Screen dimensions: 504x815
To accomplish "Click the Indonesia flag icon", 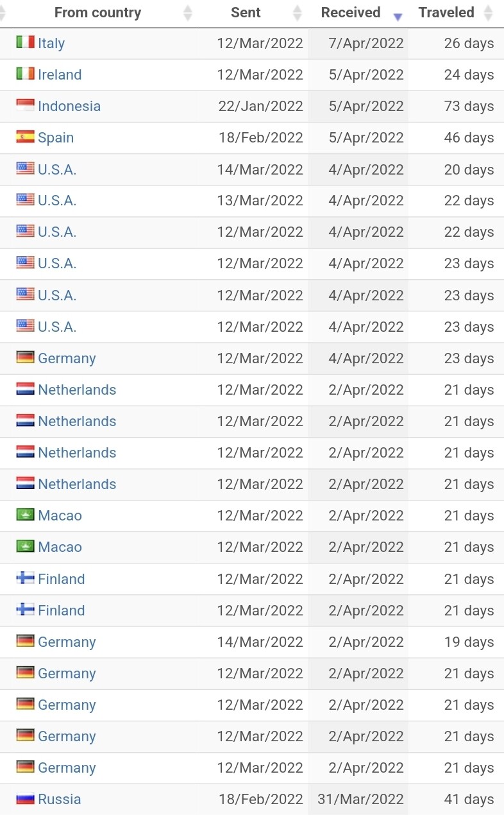I will [25, 105].
